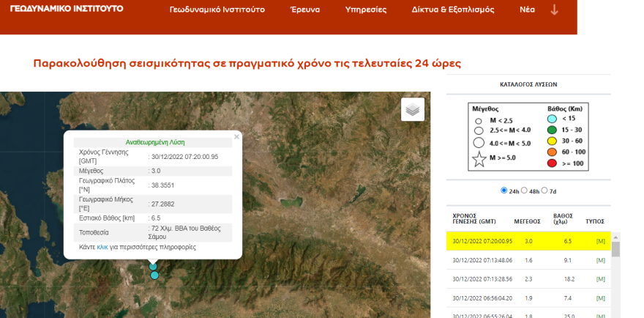Click the ΒΑΘΟΣ (χλμ) column header
Image resolution: width=644 pixels, height=318 pixels.
pyautogui.click(x=563, y=218)
